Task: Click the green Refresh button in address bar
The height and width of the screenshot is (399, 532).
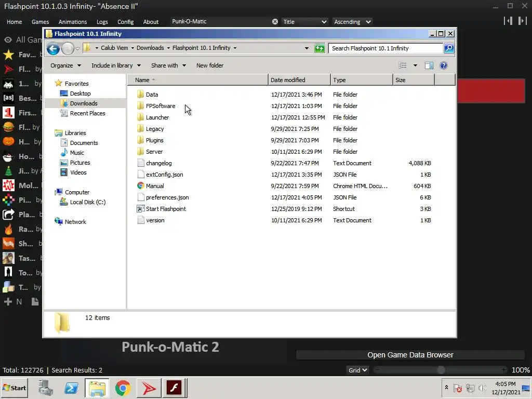Action: tap(320, 48)
